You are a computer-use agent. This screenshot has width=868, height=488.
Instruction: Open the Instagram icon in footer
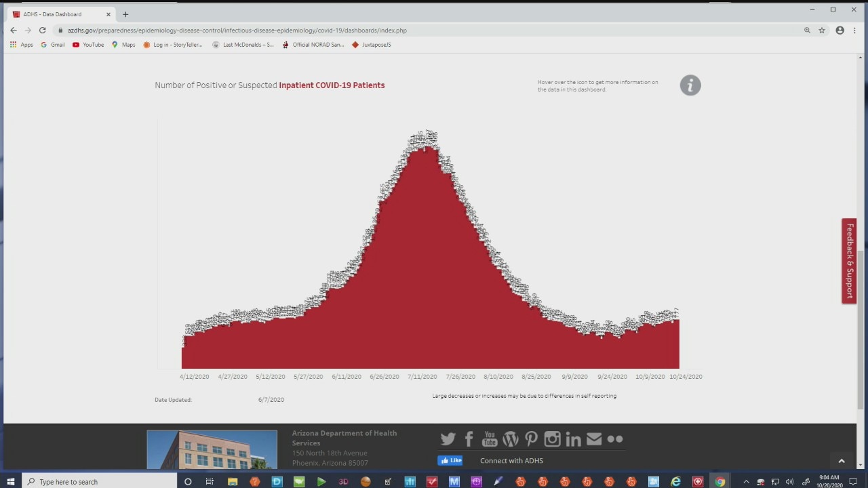click(x=553, y=439)
